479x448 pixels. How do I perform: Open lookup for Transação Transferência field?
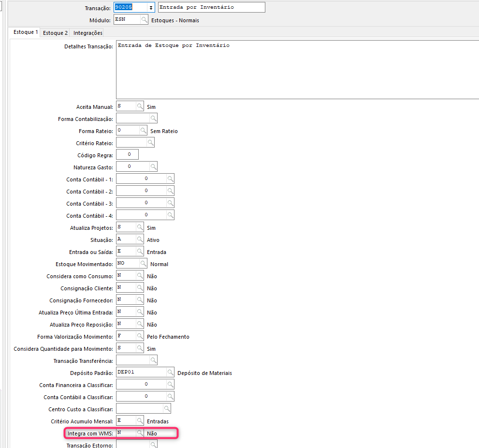(153, 360)
